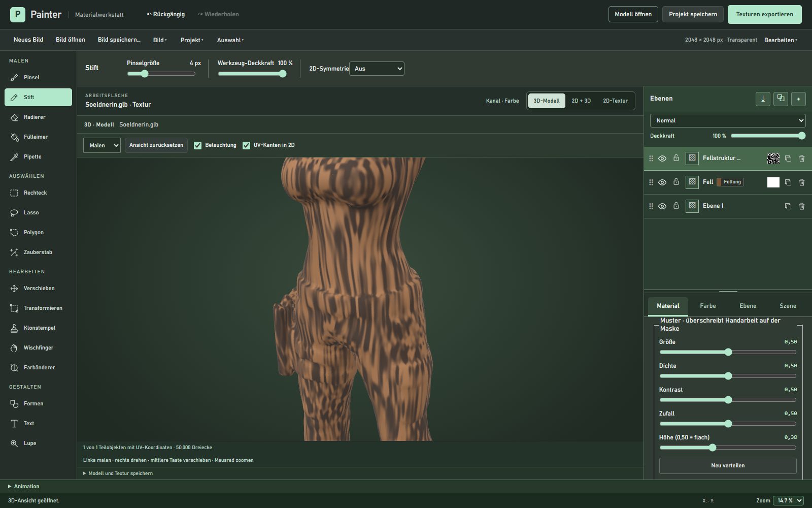Open the Zoom percentage dropdown

[788, 500]
